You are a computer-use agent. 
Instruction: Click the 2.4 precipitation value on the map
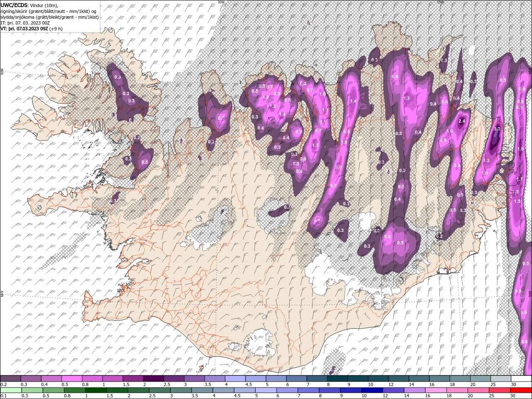(461, 121)
